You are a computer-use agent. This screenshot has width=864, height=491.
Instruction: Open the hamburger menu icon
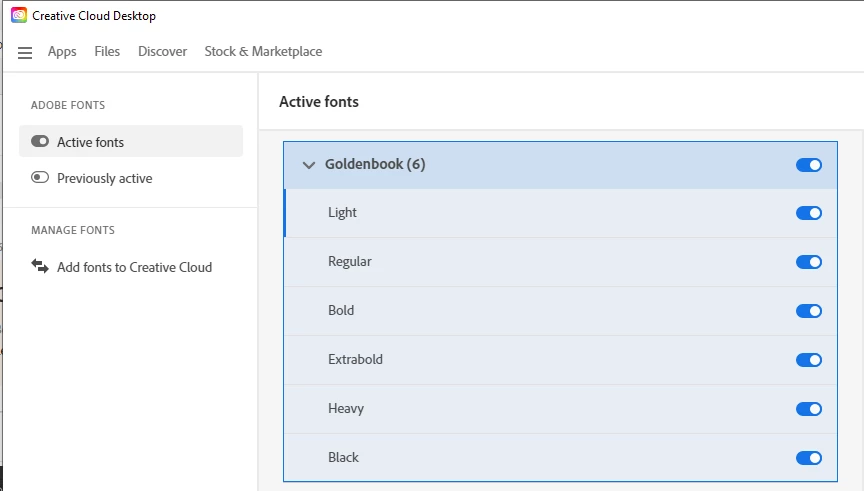tap(25, 53)
